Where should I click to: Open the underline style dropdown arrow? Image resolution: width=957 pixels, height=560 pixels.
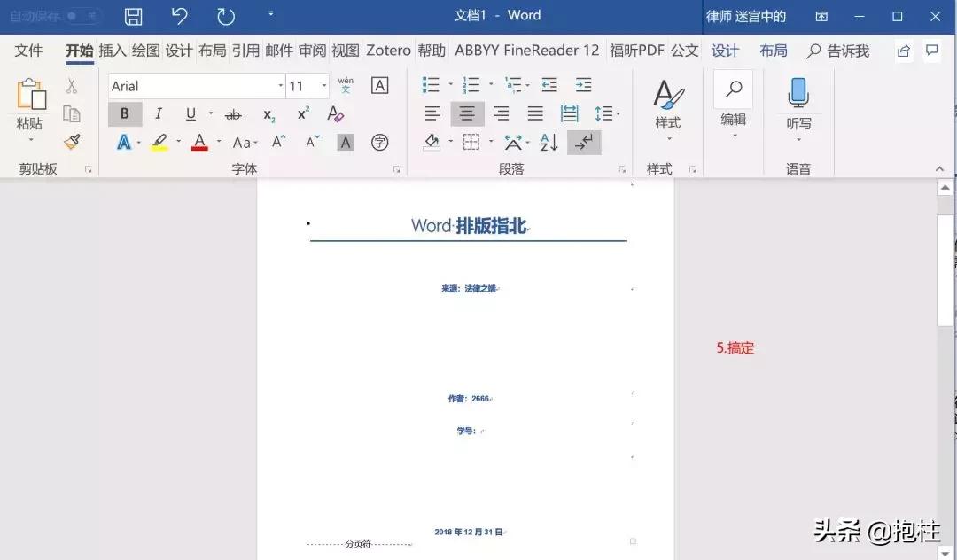(211, 113)
